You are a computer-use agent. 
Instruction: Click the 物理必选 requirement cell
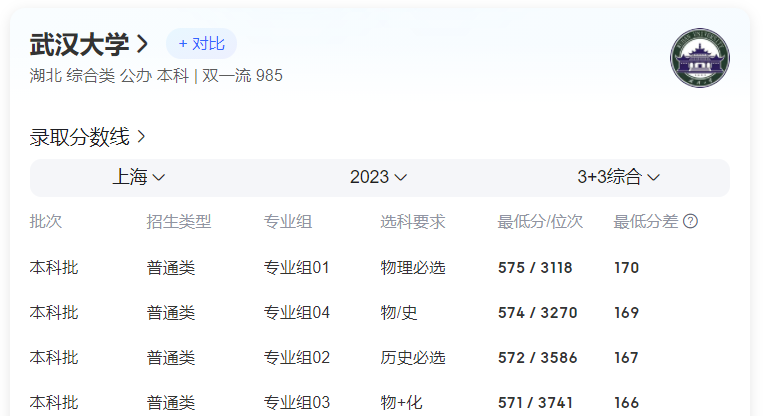click(412, 267)
